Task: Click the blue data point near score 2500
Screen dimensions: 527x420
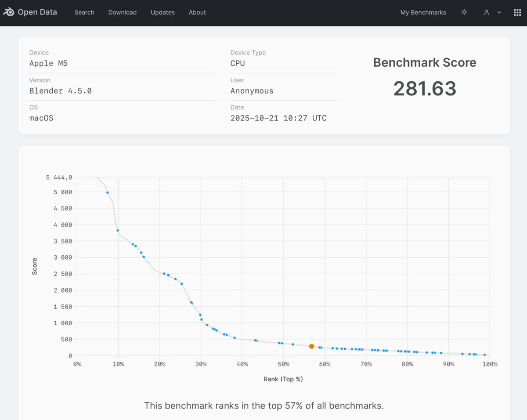Action: [x=164, y=274]
